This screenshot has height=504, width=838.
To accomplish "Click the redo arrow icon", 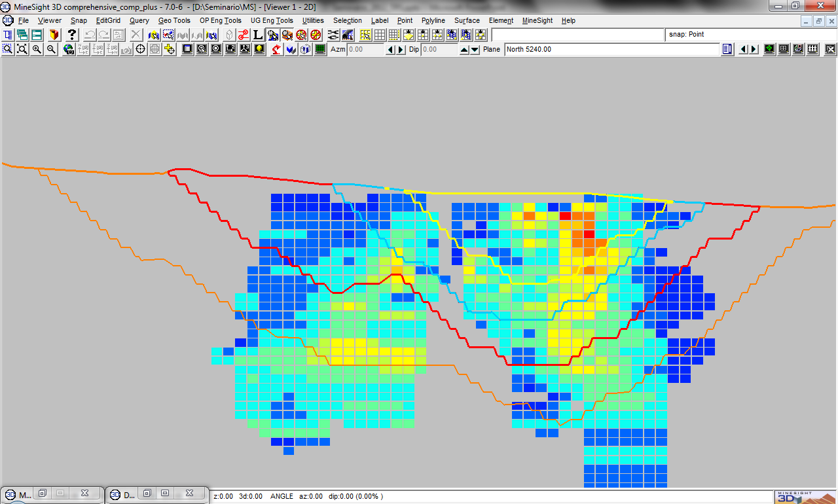I will pos(103,35).
